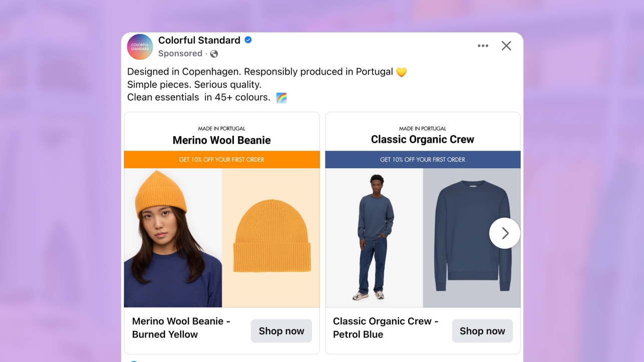This screenshot has height=362, width=644.
Task: Click the Merino Wool Beanie card heading
Action: 222,140
